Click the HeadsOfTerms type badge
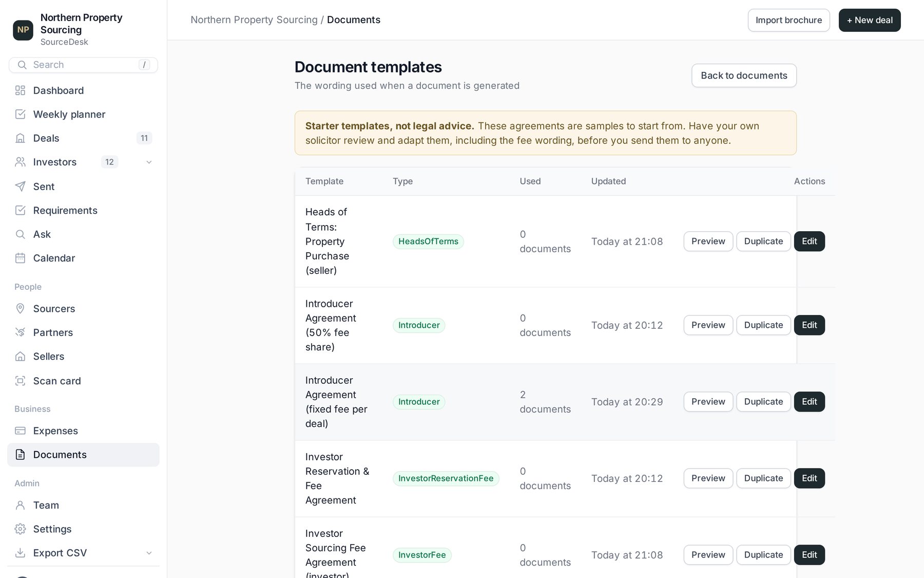924x578 pixels. pos(428,241)
